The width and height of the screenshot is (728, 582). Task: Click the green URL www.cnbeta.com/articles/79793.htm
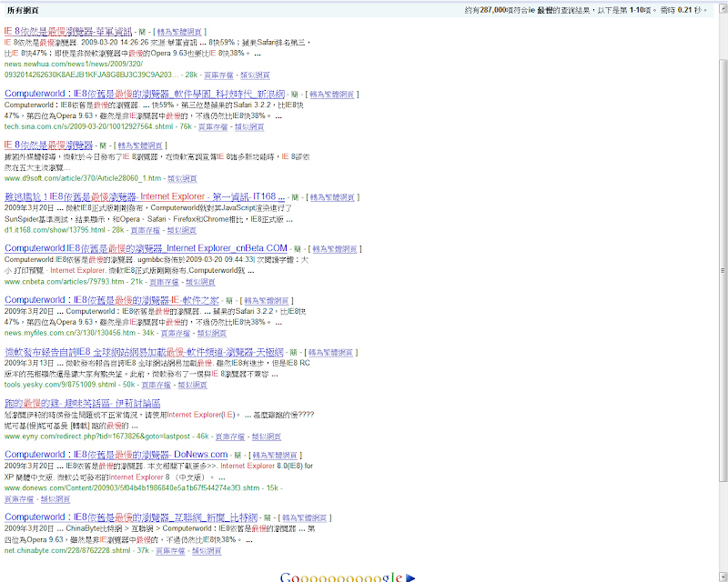65,282
